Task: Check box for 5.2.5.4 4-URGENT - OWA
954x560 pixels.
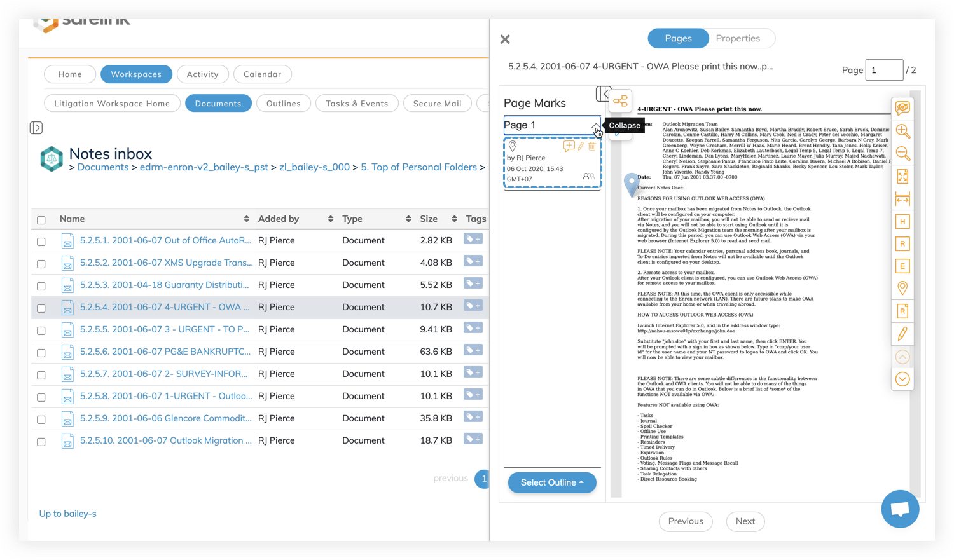Action: [41, 308]
